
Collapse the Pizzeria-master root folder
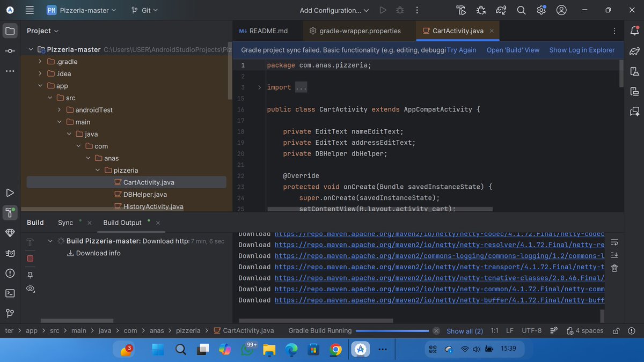point(31,49)
